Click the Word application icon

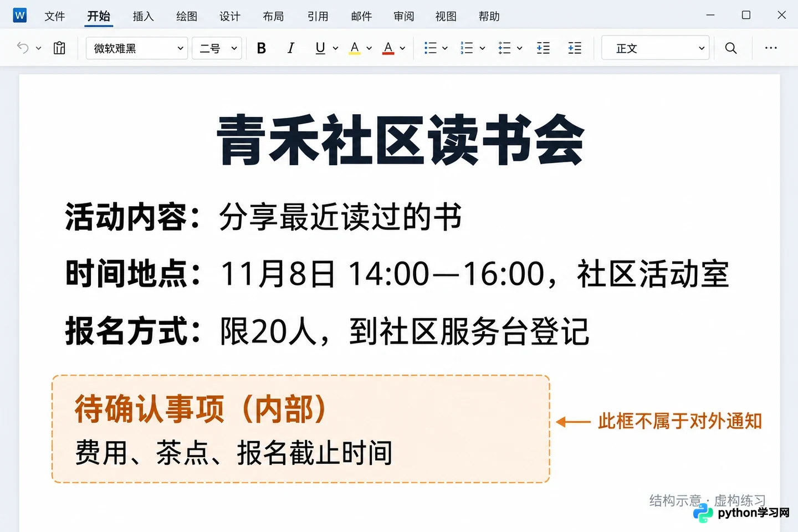(20, 16)
